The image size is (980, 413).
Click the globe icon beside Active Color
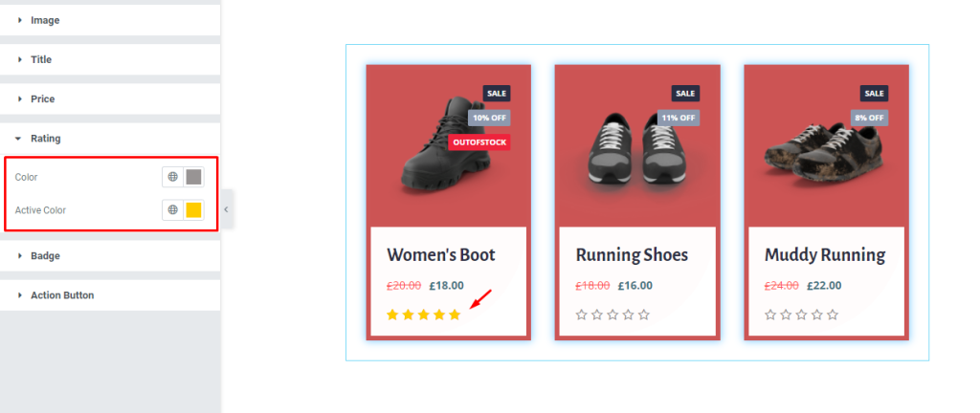(172, 210)
